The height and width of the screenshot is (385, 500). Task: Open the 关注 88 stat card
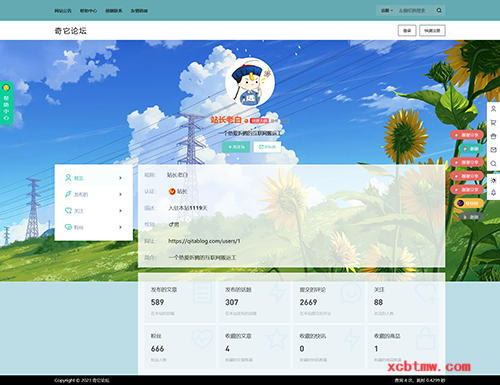tap(403, 301)
